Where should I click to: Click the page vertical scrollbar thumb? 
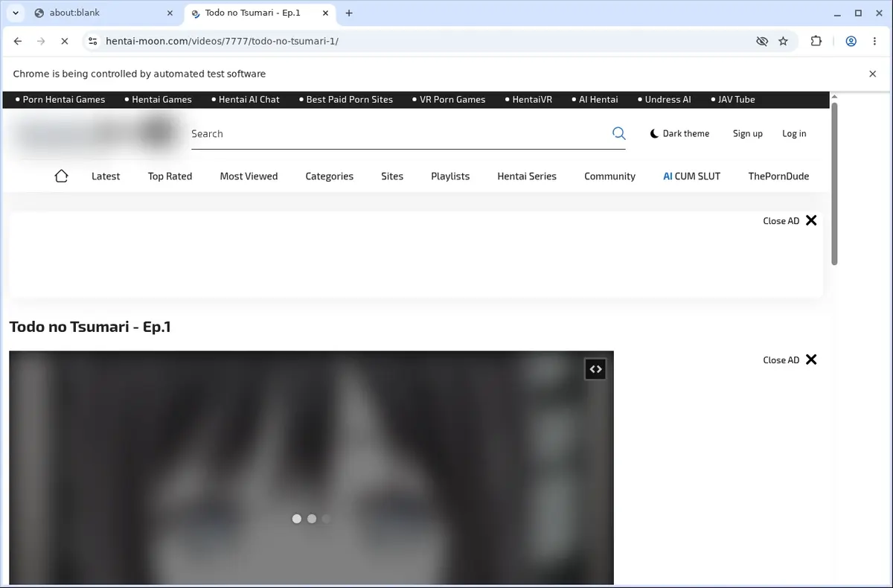coord(834,183)
